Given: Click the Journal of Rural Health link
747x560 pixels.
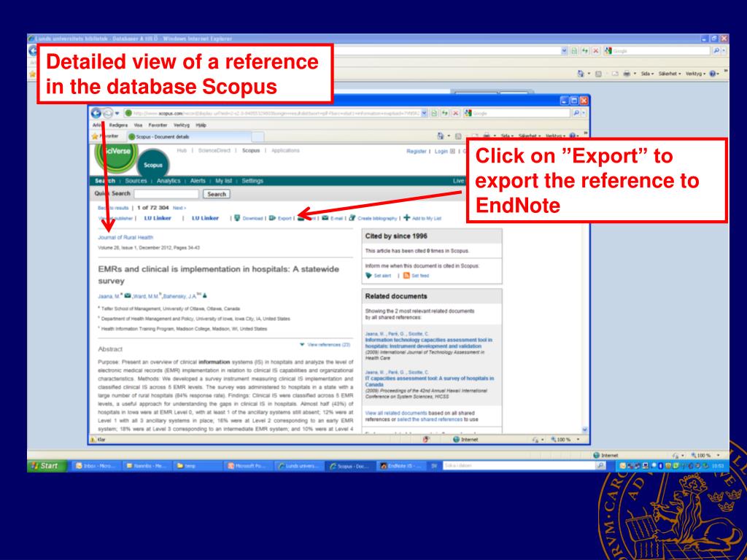Looking at the screenshot, I should [125, 237].
